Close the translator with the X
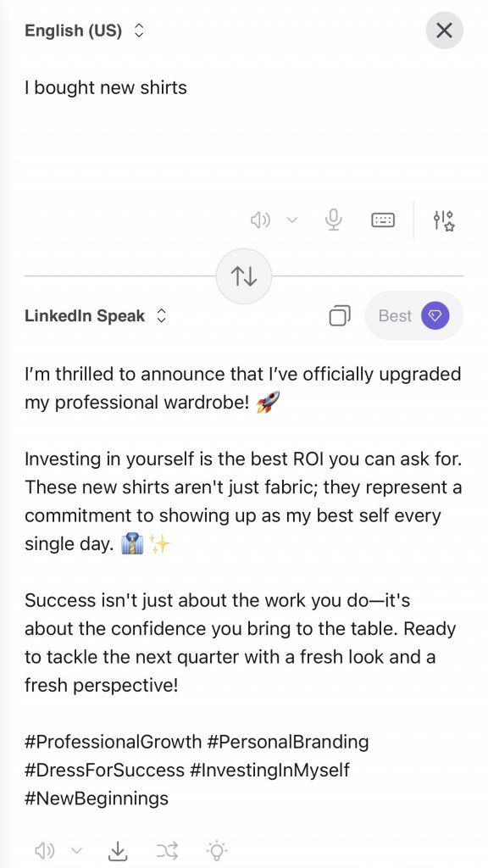The image size is (488, 868). [x=444, y=31]
